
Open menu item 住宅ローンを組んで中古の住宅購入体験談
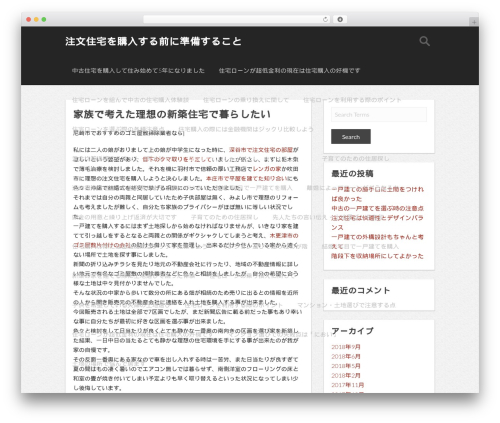pyautogui.click(x=131, y=100)
